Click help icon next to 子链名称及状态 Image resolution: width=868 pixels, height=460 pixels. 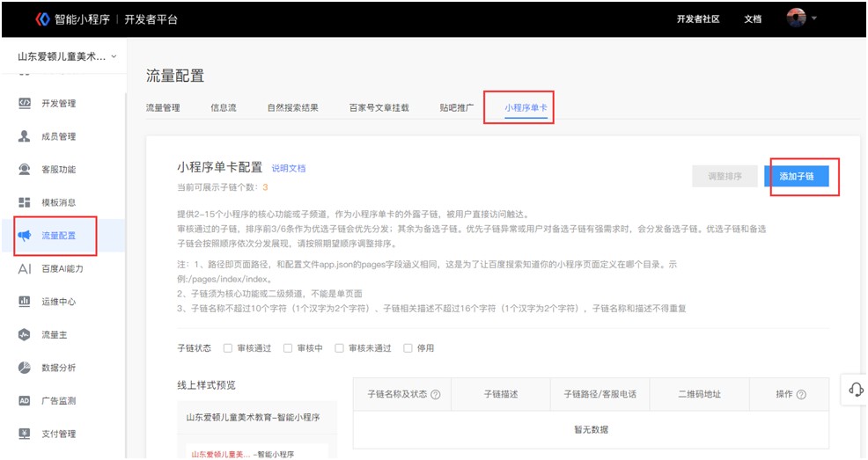click(435, 395)
